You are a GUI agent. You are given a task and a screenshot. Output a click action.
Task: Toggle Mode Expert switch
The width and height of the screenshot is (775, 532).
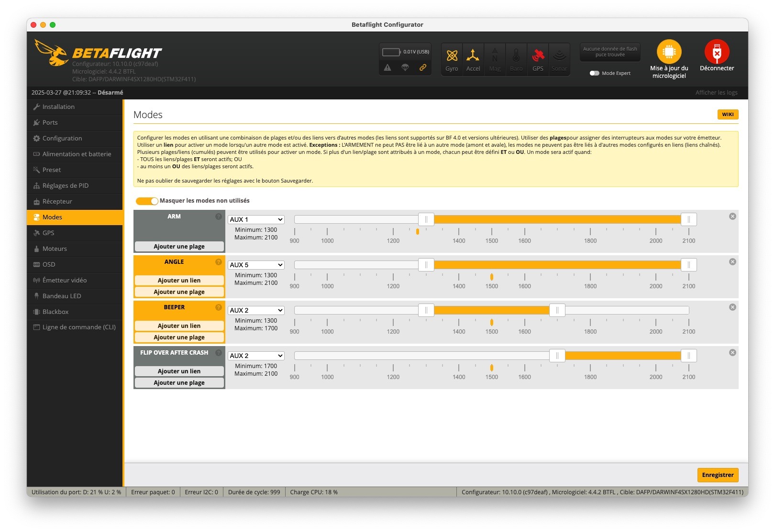[594, 73]
